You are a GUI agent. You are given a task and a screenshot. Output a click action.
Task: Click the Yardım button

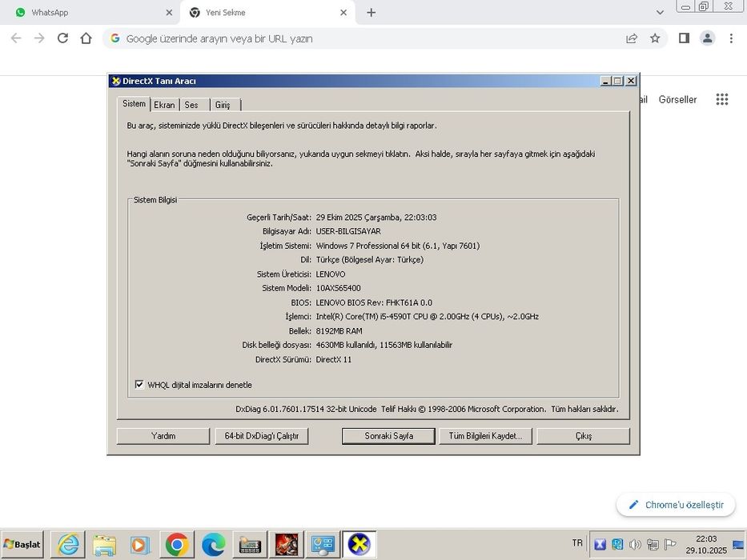163,436
